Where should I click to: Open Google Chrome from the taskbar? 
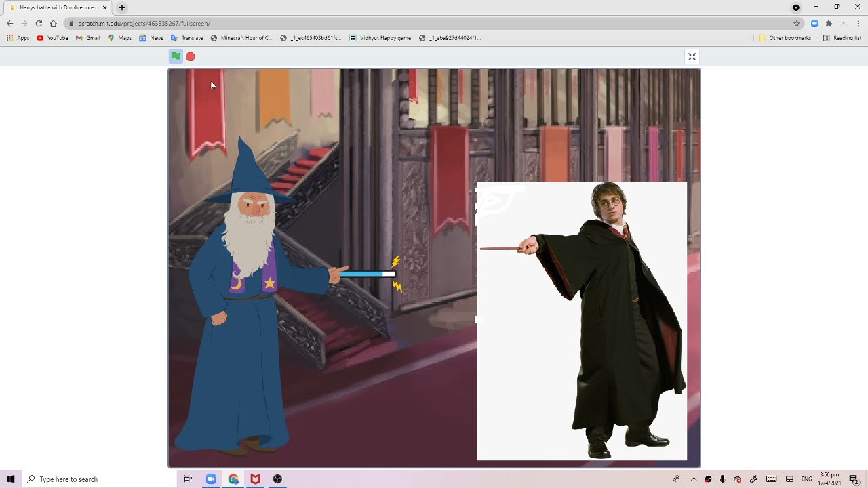[x=233, y=479]
